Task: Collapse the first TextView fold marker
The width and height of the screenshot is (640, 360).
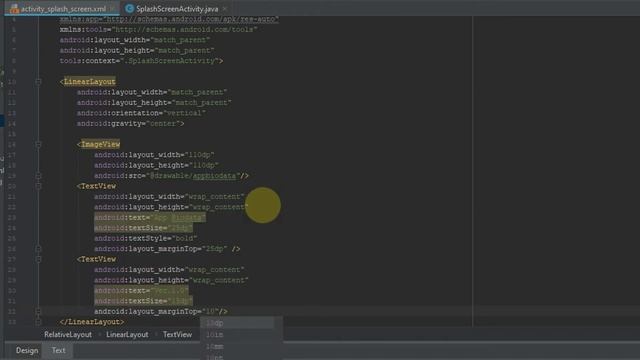Action: pyautogui.click(x=38, y=186)
